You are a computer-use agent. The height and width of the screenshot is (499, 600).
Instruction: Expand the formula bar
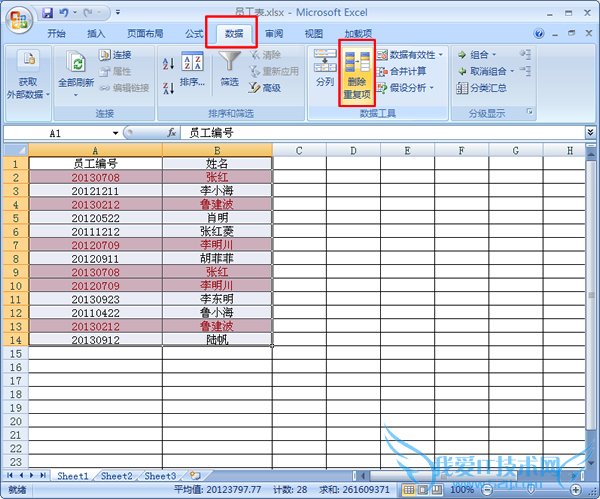pos(590,133)
